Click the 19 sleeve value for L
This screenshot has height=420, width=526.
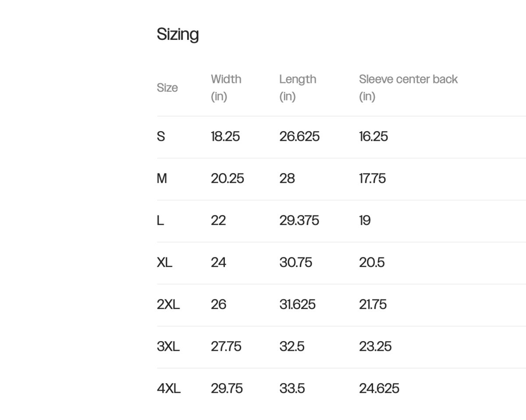(365, 221)
